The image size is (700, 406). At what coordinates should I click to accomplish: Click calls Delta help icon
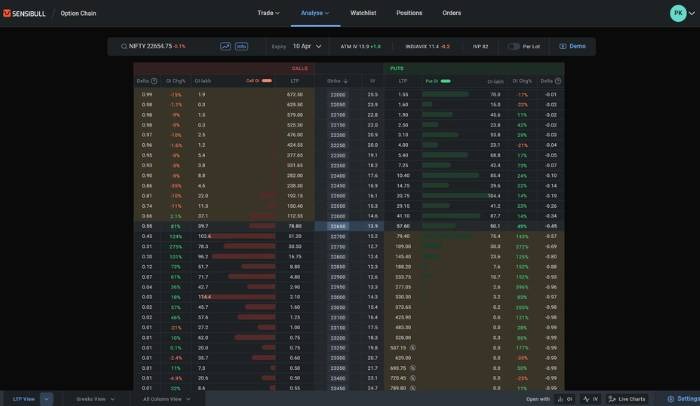point(154,81)
